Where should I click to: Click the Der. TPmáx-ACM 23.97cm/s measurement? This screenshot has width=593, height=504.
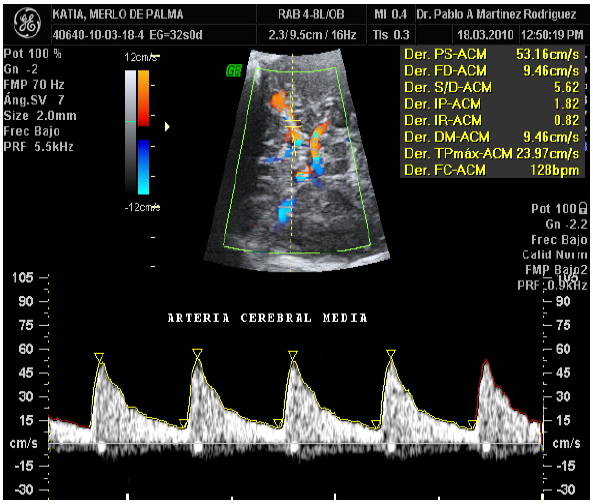(492, 154)
